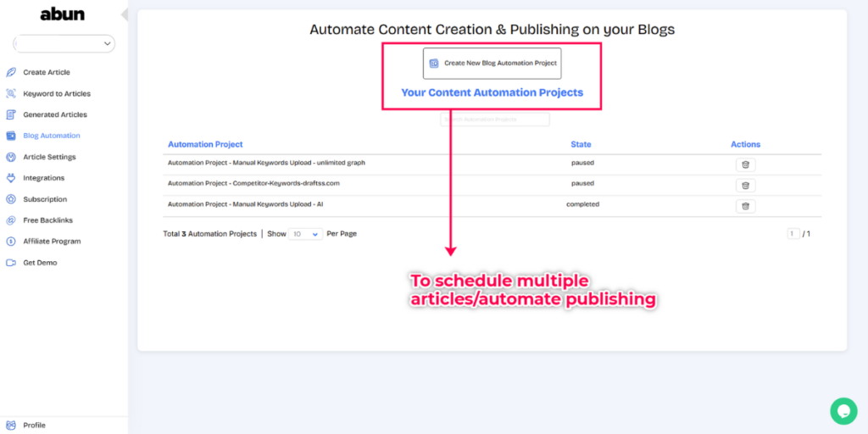Click the Integrations plug icon
The height and width of the screenshot is (434, 868).
pos(10,178)
